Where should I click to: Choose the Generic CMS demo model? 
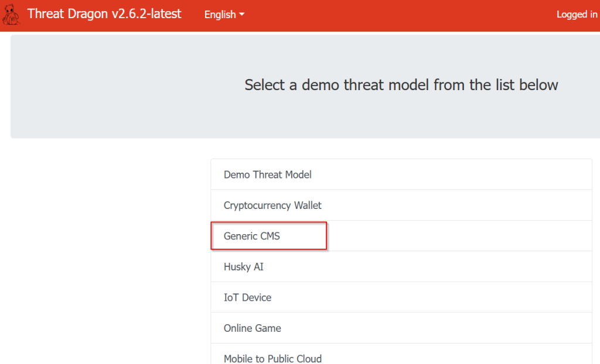[401, 236]
